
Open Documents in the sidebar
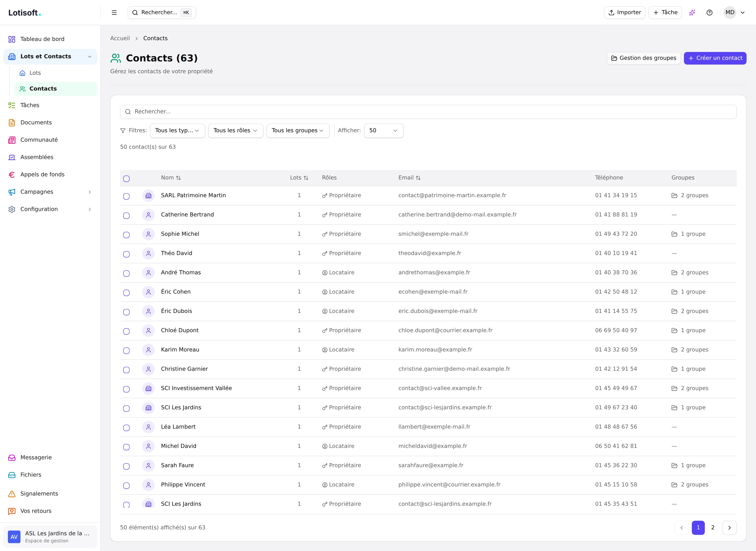pyautogui.click(x=50, y=123)
